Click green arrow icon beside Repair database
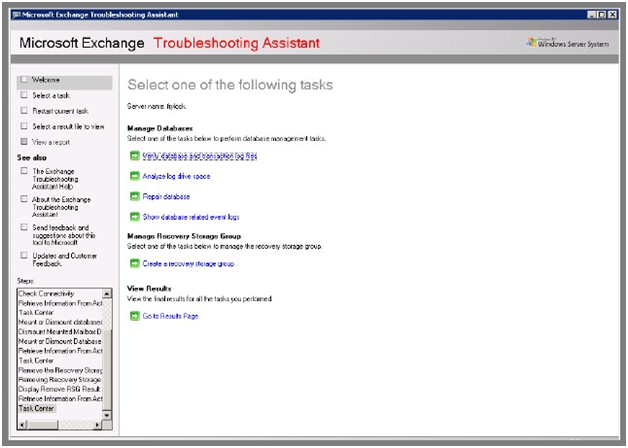 tap(135, 196)
